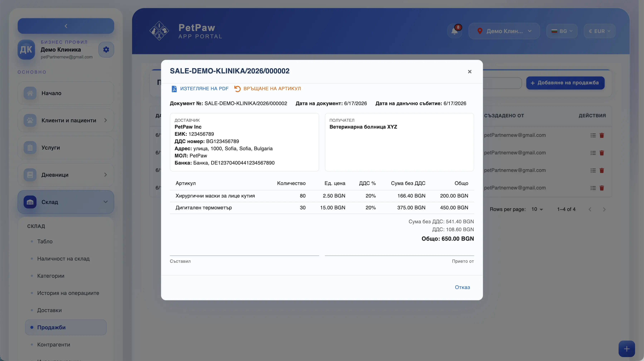Delete the first sales row with trash icon
The width and height of the screenshot is (644, 361).
pyautogui.click(x=602, y=135)
